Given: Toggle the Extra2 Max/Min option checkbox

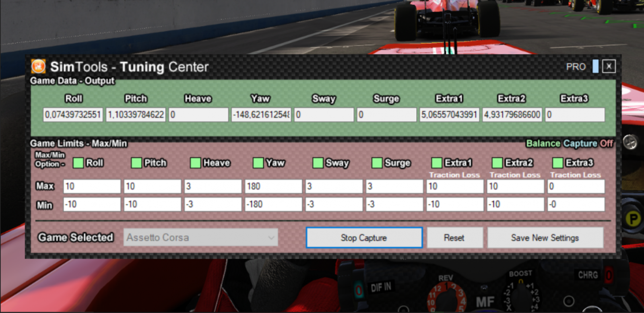Looking at the screenshot, I should coord(497,163).
